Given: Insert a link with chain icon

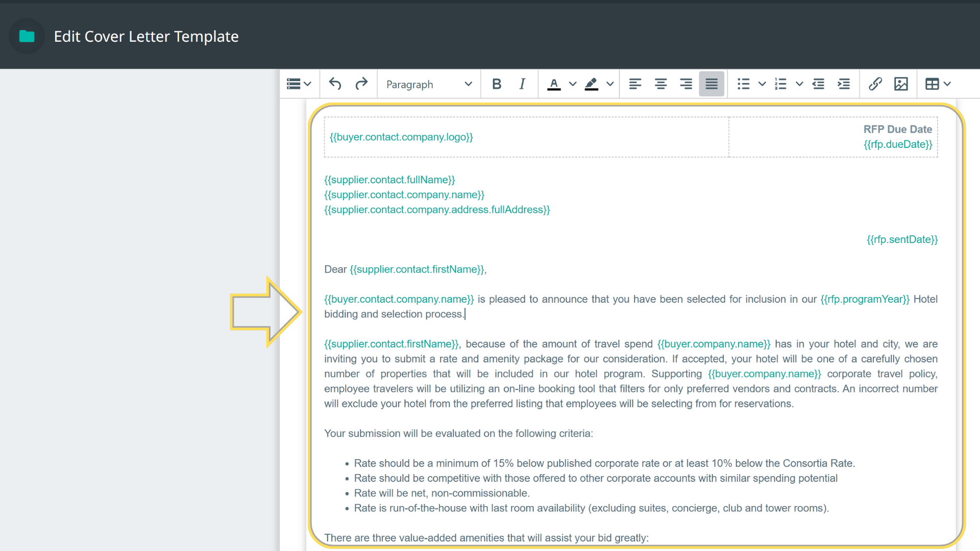Looking at the screenshot, I should [x=875, y=84].
